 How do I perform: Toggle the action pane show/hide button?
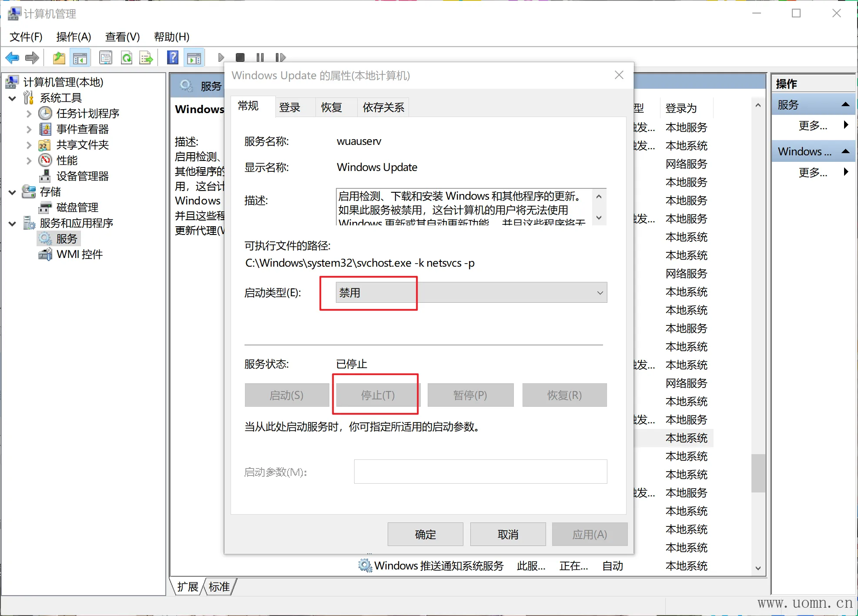194,57
